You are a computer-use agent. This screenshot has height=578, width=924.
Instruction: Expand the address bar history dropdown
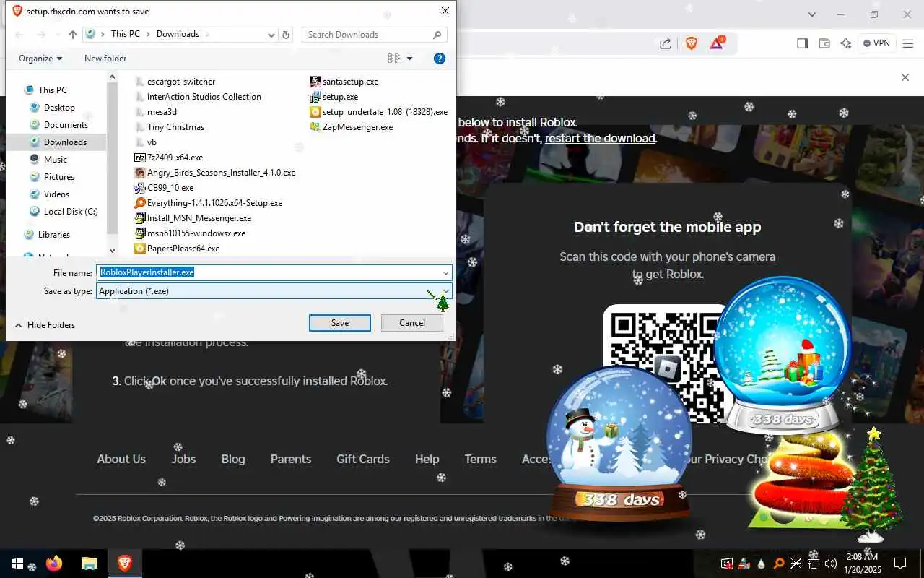coord(271,35)
